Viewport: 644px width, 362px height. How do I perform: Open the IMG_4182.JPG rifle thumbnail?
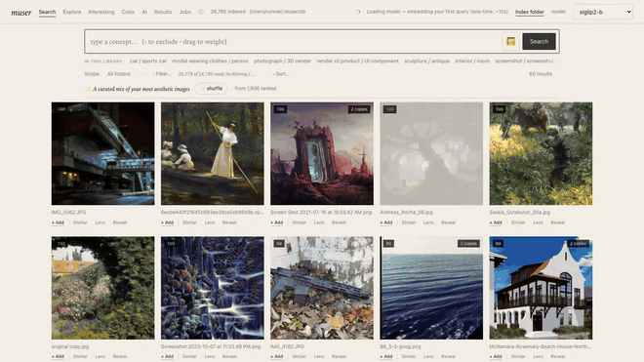(322, 288)
